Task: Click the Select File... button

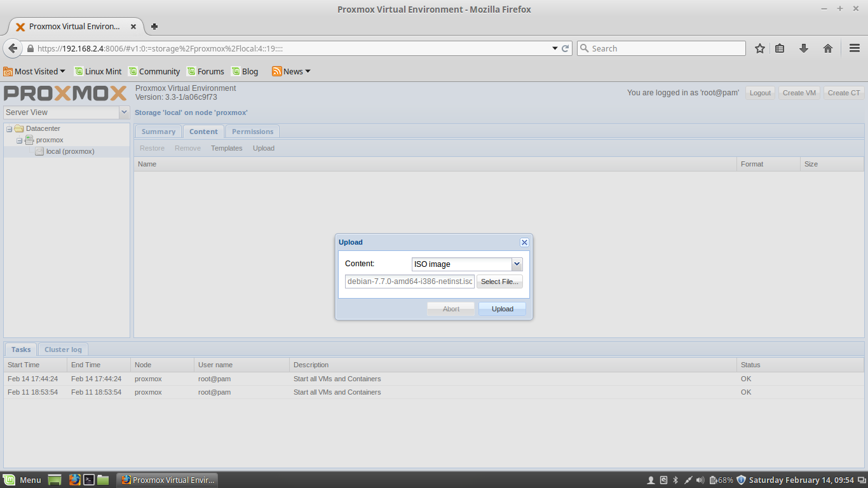Action: click(x=499, y=281)
